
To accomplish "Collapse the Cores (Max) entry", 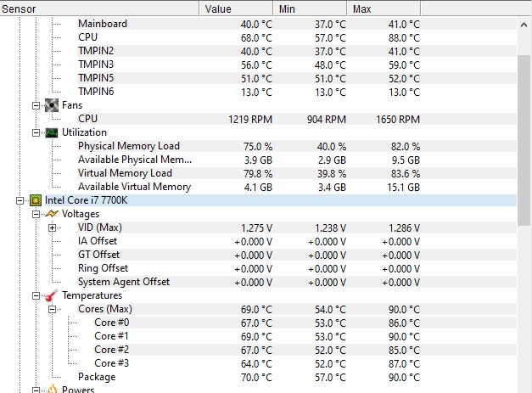I will tap(52, 309).
